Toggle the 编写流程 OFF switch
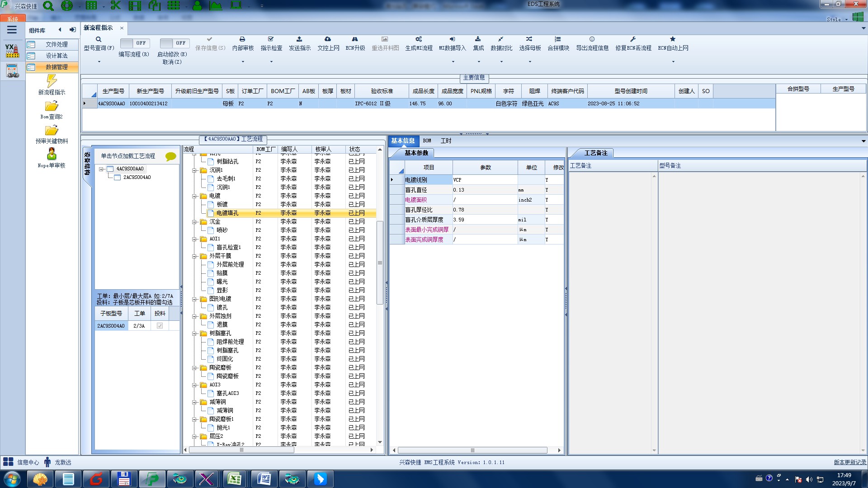Viewport: 868px width, 488px height. point(134,43)
